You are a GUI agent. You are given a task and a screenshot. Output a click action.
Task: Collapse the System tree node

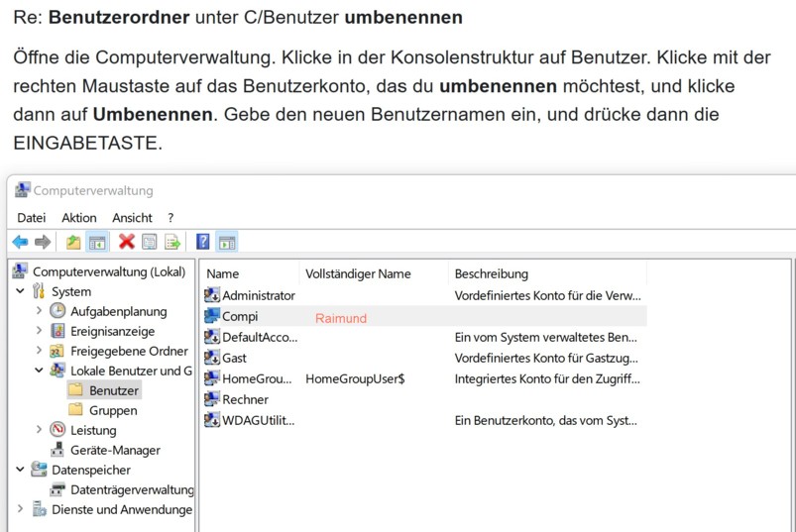[x=20, y=291]
